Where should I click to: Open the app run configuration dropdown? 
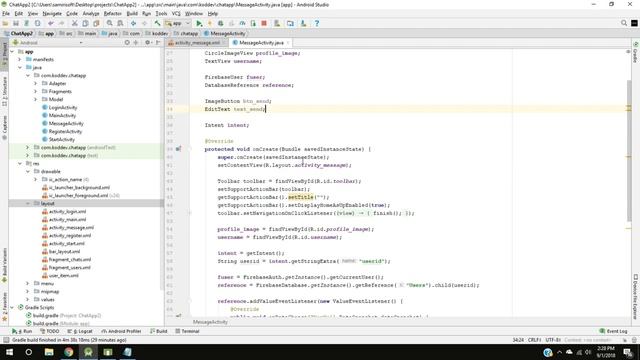(x=177, y=23)
